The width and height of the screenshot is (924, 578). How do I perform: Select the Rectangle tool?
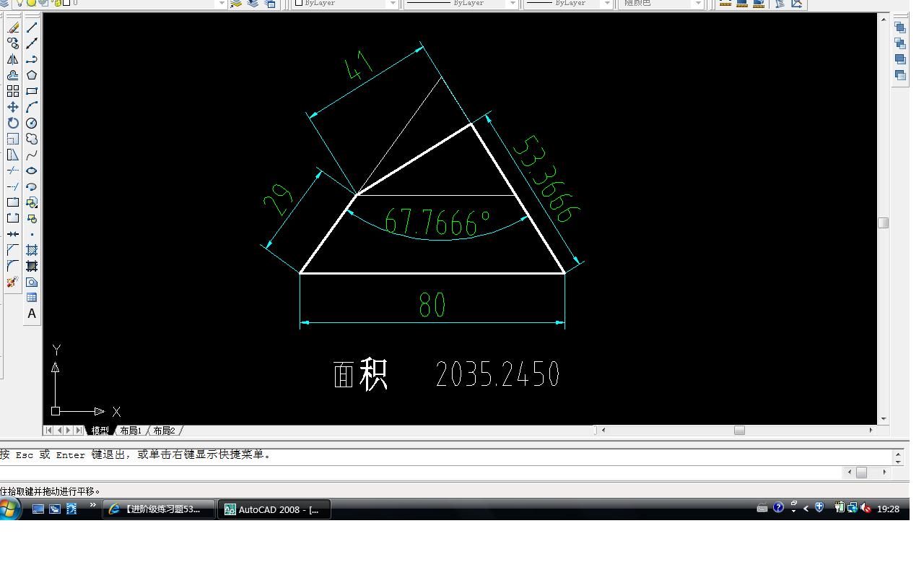[32, 91]
